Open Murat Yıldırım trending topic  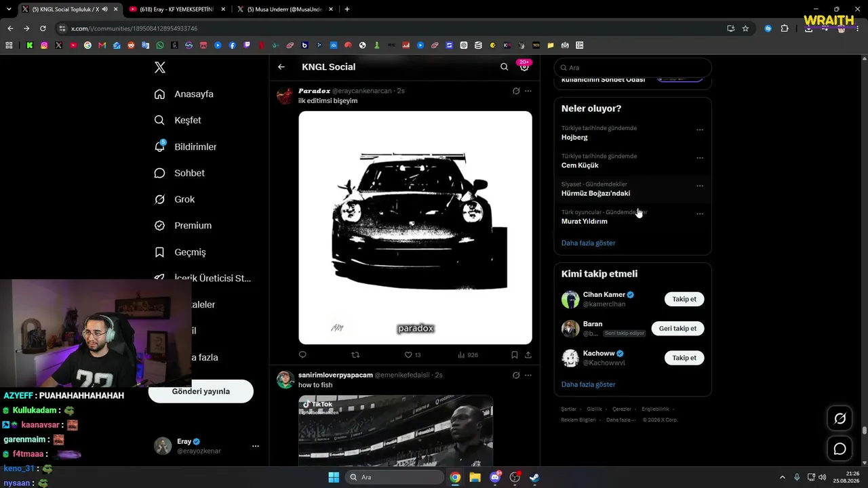(x=585, y=222)
